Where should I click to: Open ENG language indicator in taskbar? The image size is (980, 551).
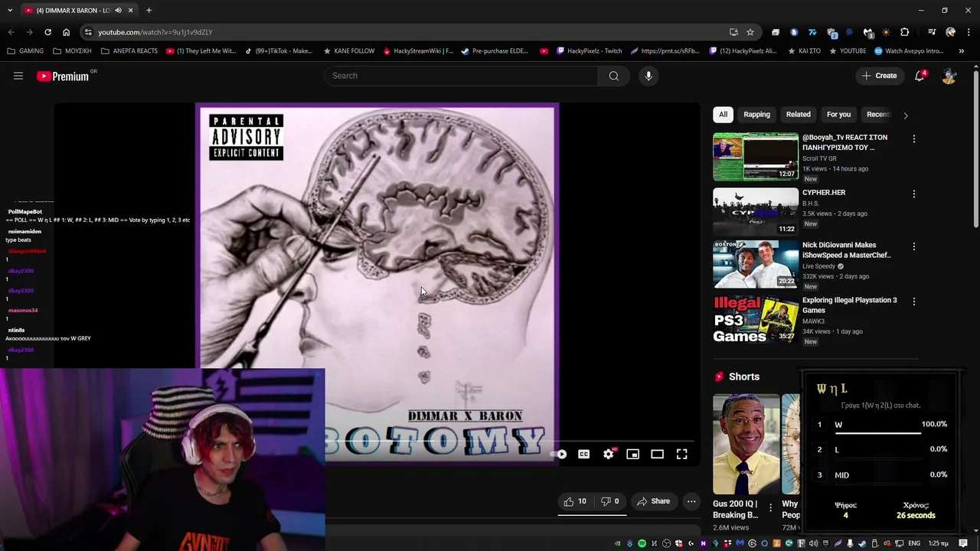(x=914, y=543)
